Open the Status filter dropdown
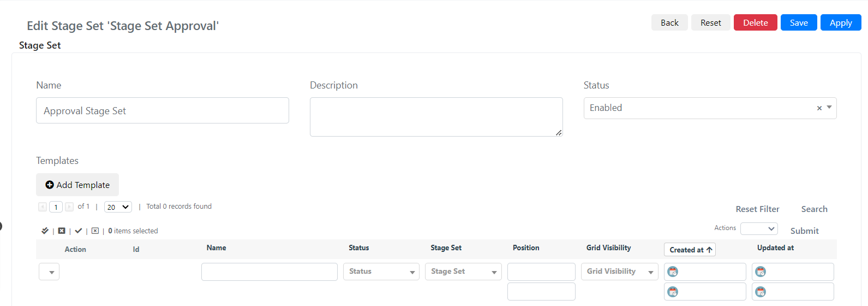The width and height of the screenshot is (868, 306). (381, 272)
